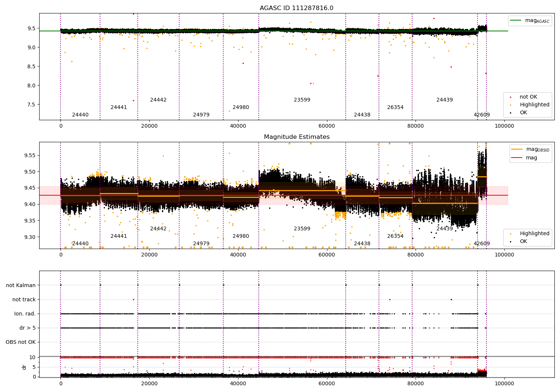Screen dimensions: 560x392
Task: Click the 'OBS not OK' row label
Action: [x=21, y=342]
